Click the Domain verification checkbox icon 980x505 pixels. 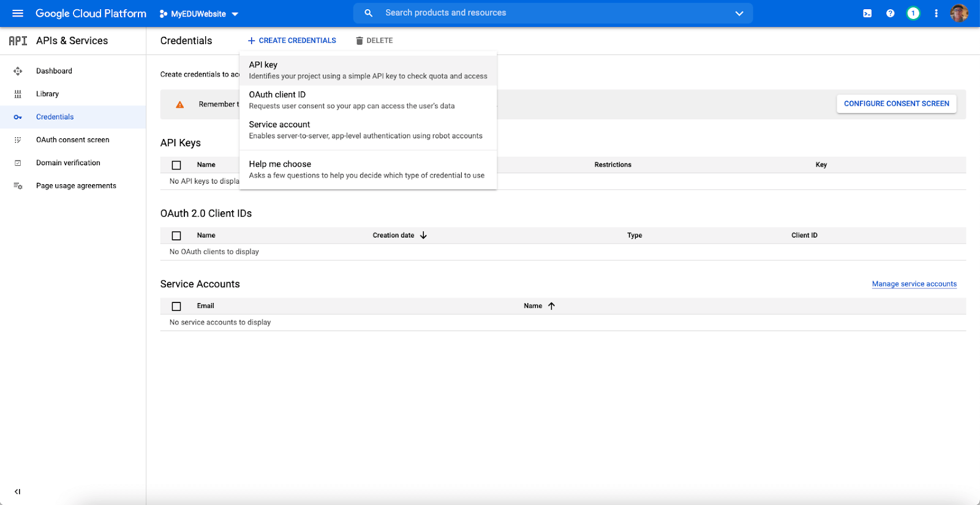pos(18,163)
